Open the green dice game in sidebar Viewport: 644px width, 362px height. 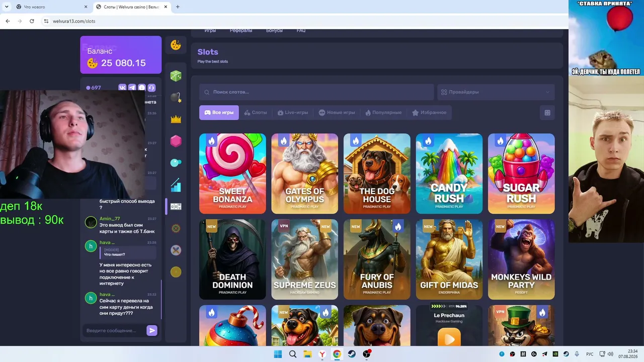176,76
